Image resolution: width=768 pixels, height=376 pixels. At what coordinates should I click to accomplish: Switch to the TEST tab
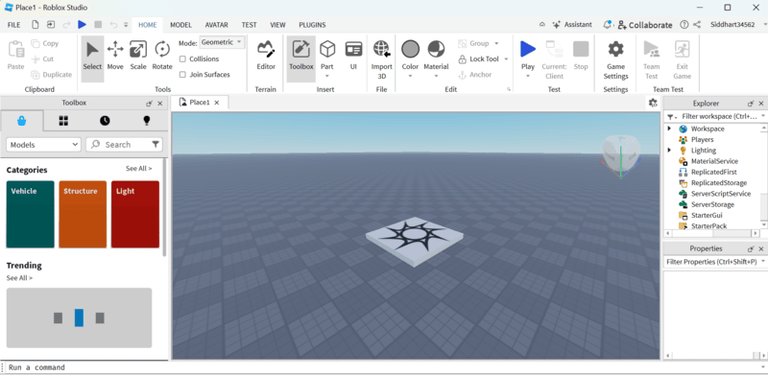(249, 24)
